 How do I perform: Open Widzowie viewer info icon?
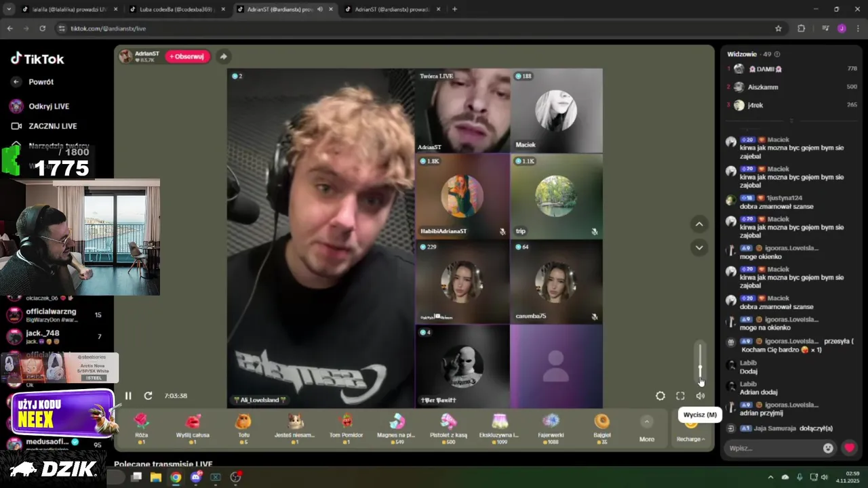777,54
